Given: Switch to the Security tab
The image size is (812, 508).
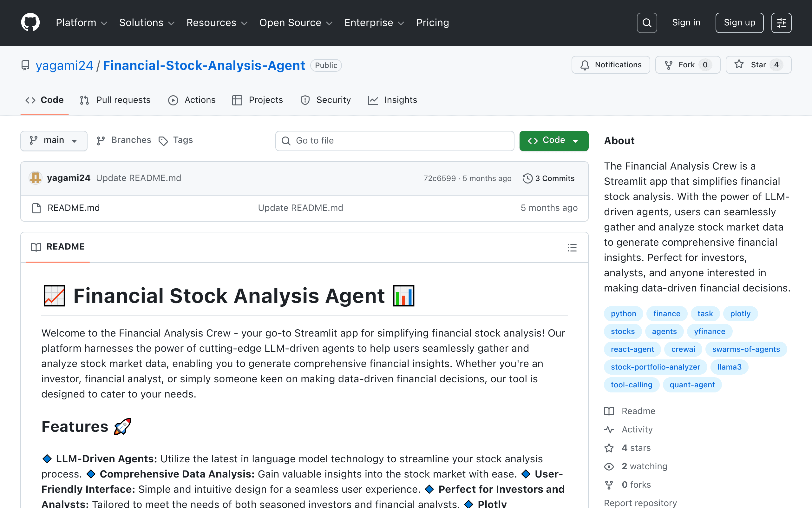Looking at the screenshot, I should 325,100.
